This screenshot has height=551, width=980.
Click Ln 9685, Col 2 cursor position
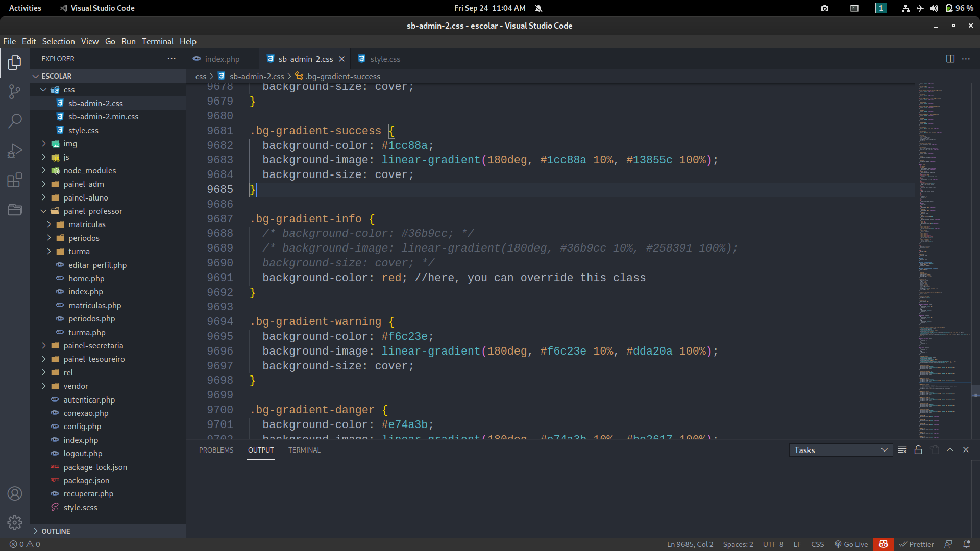(690, 544)
